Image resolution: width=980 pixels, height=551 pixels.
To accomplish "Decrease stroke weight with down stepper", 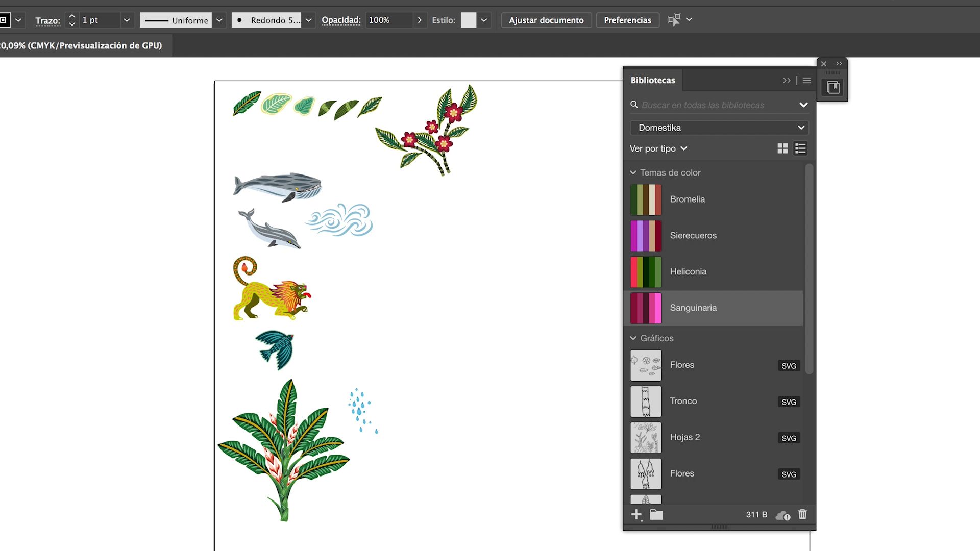I will click(72, 24).
